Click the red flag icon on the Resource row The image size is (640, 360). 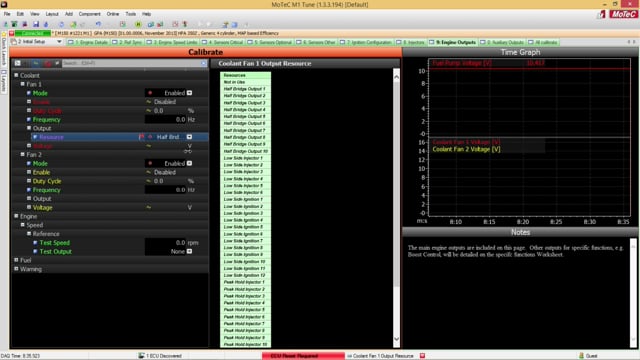click(x=141, y=137)
